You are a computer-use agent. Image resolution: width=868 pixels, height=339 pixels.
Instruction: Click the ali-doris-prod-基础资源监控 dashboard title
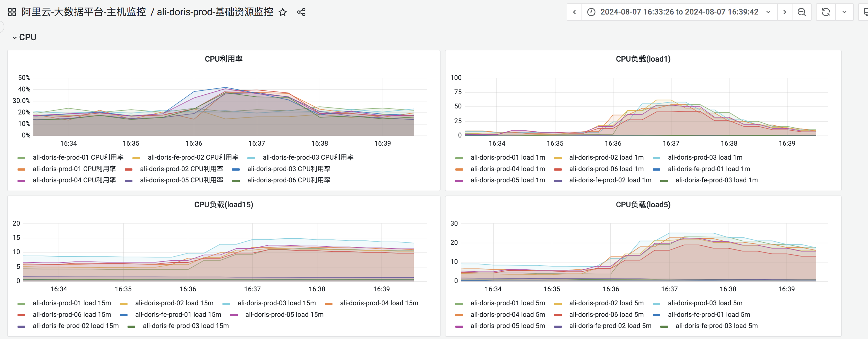[x=215, y=12]
